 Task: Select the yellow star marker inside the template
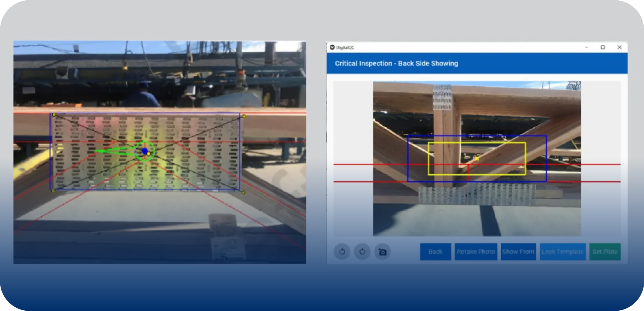click(x=476, y=158)
